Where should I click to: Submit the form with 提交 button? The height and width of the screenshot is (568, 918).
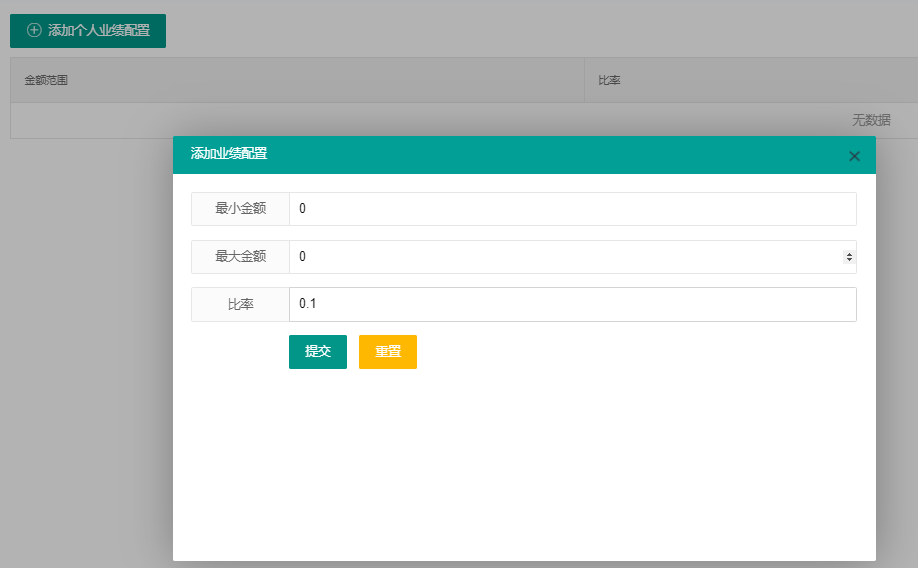(x=318, y=352)
